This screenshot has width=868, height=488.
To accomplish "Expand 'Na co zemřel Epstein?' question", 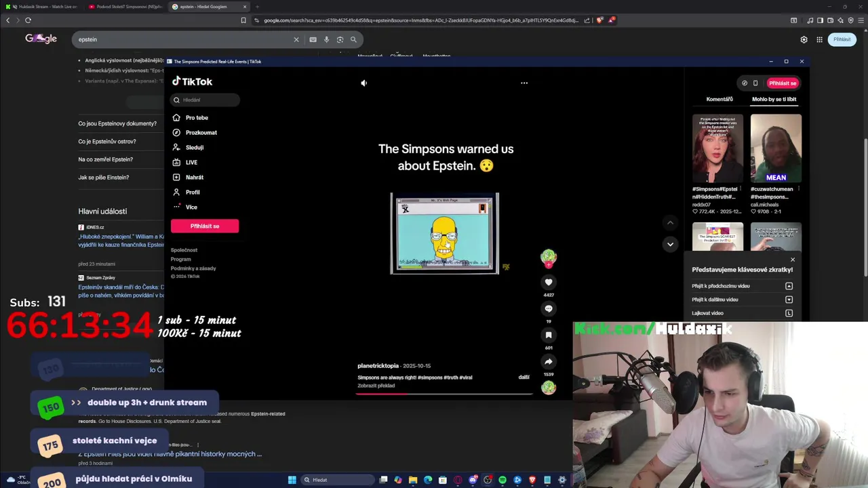I will (x=105, y=159).
